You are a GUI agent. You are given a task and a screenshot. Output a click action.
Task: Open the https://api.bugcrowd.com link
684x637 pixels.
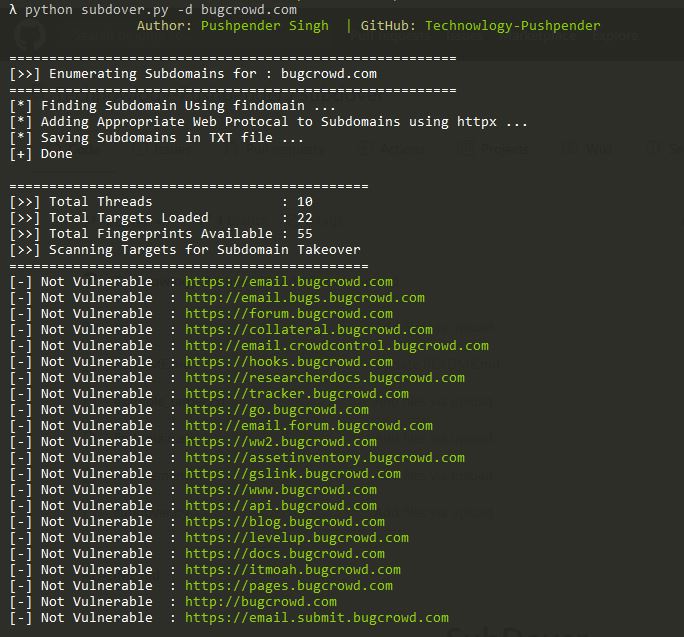tap(280, 506)
